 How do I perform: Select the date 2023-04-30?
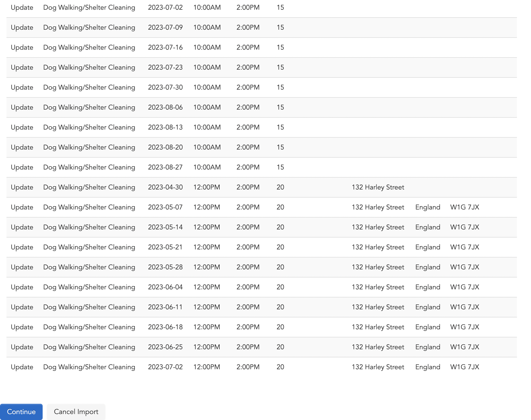tap(165, 187)
